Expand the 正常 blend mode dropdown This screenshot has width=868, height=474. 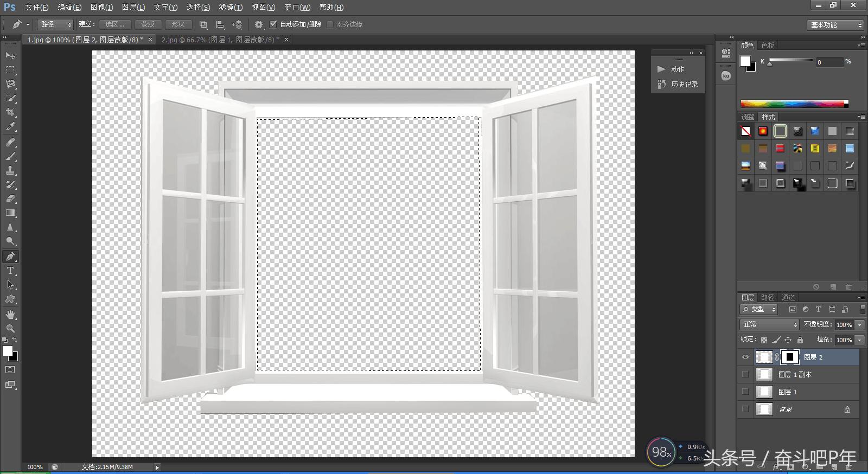click(769, 324)
